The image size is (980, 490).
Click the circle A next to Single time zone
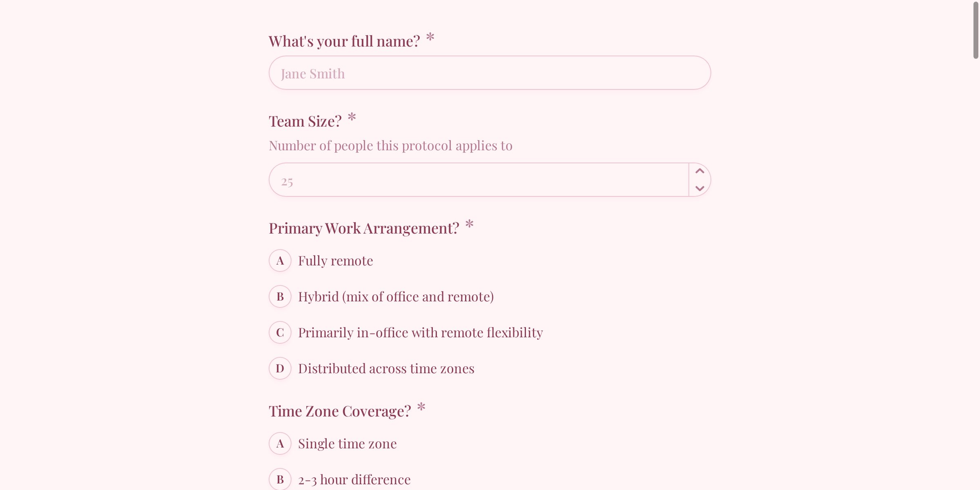tap(280, 443)
